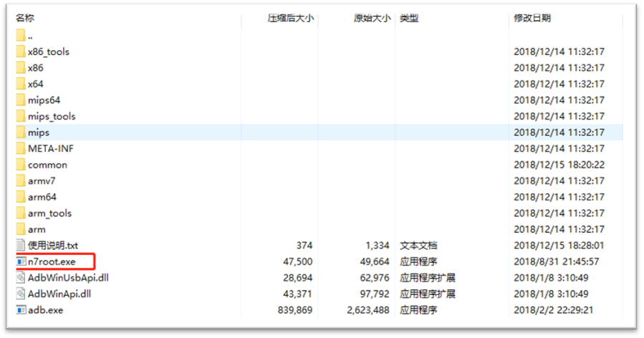
Task: Click the original size 97,792 of AdbWinApi.dll
Action: (375, 294)
